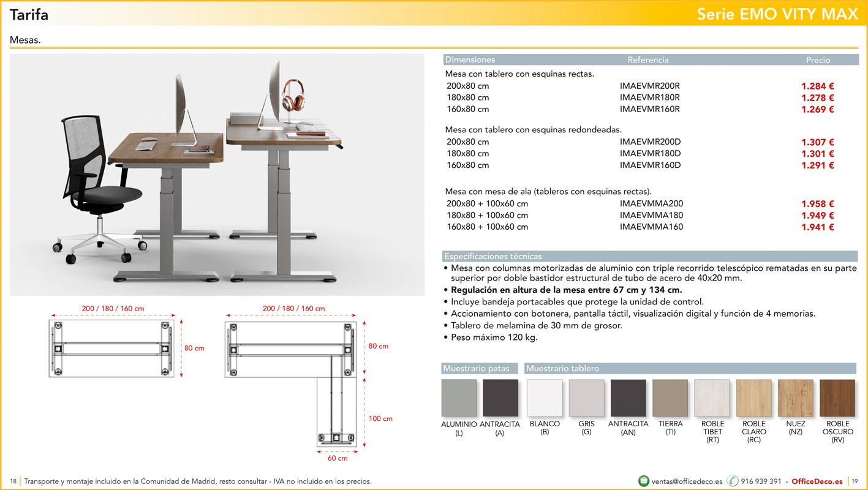
Task: Click the green email envelope icon
Action: coord(643,481)
